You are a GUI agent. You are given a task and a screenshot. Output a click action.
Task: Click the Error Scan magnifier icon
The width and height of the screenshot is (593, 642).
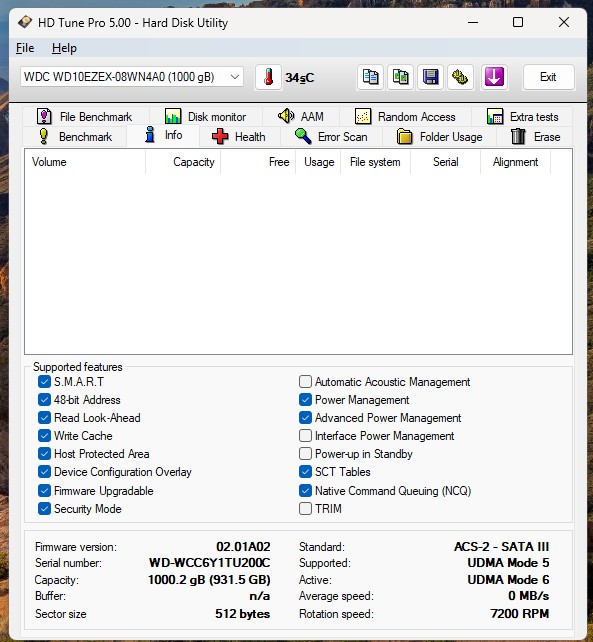[303, 136]
